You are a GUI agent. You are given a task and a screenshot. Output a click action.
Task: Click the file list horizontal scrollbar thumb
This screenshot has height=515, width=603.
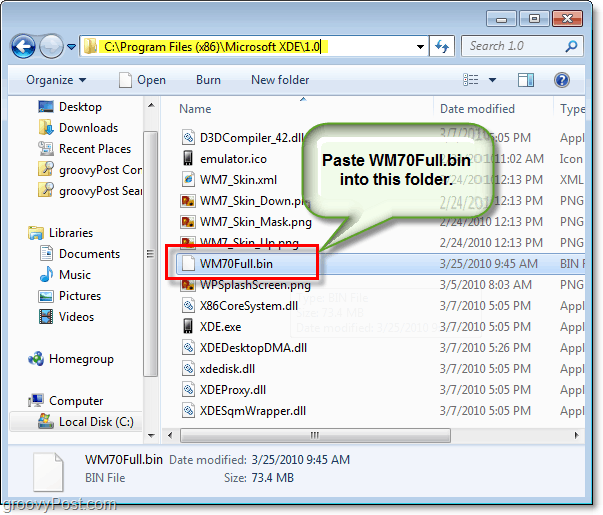(x=315, y=436)
